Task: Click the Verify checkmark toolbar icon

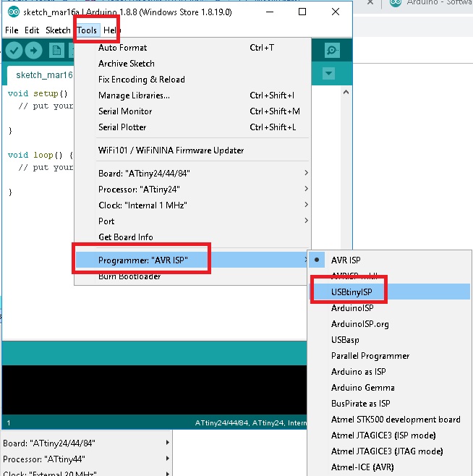Action: pos(14,51)
